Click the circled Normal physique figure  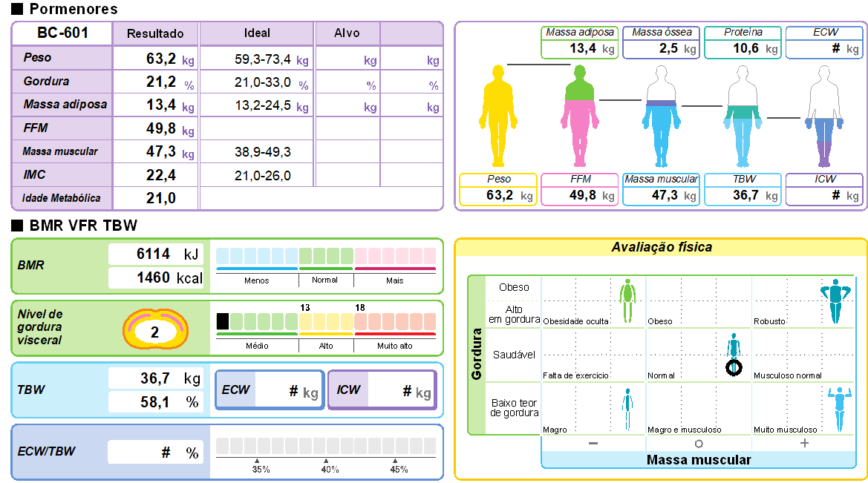[734, 354]
